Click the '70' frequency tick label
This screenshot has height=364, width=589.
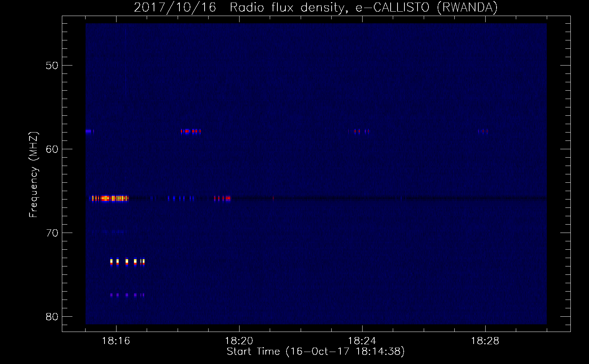click(52, 233)
